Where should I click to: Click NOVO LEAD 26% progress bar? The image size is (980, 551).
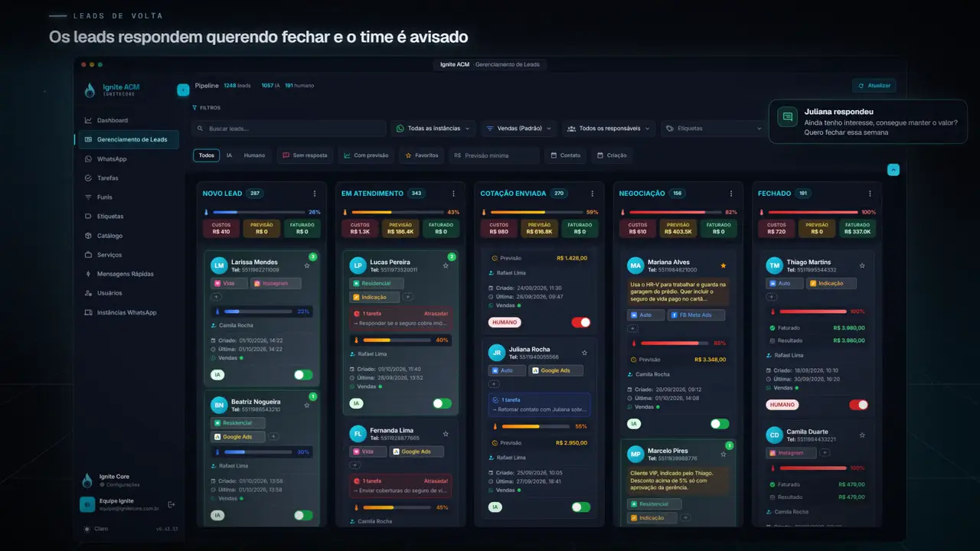pos(258,212)
